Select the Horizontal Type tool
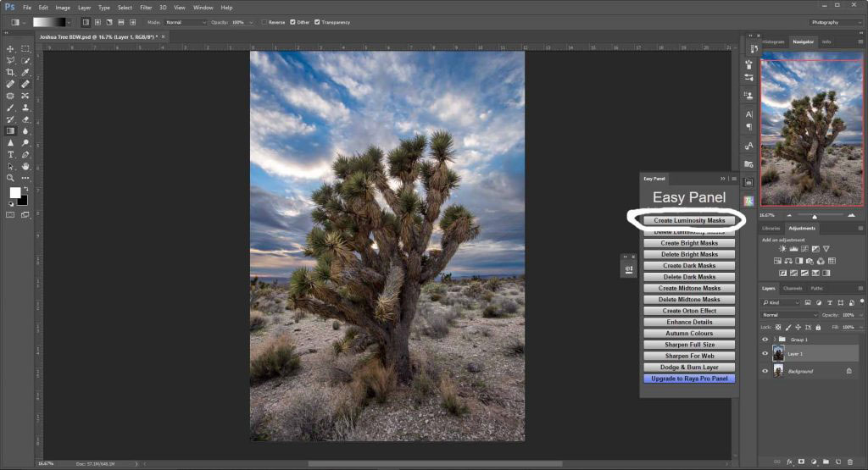Image resolution: width=868 pixels, height=470 pixels. 10,155
